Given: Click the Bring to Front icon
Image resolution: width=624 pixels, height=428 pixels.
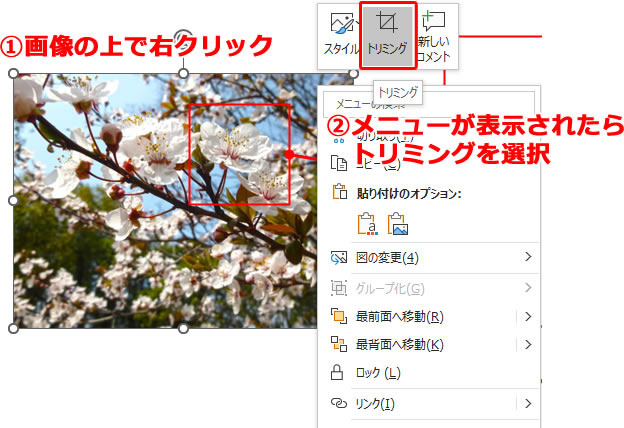Looking at the screenshot, I should pos(338,317).
